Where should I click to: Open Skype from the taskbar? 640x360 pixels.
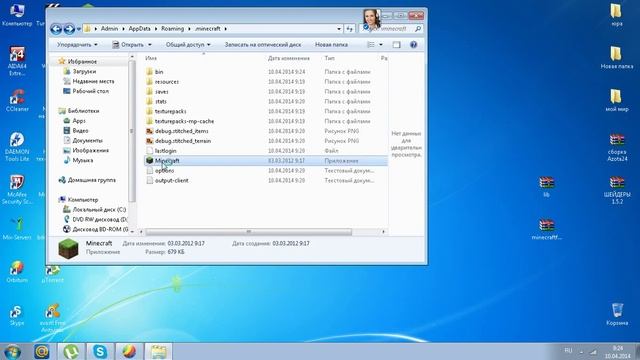(x=100, y=352)
